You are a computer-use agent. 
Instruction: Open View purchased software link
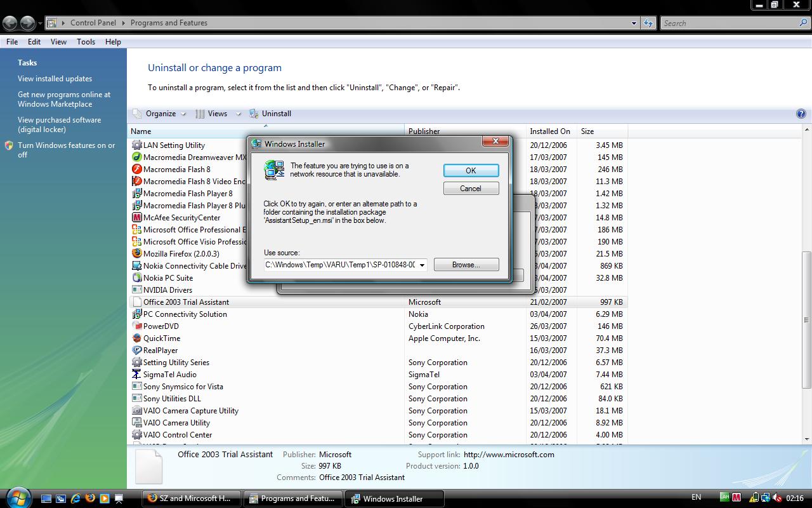pyautogui.click(x=59, y=124)
